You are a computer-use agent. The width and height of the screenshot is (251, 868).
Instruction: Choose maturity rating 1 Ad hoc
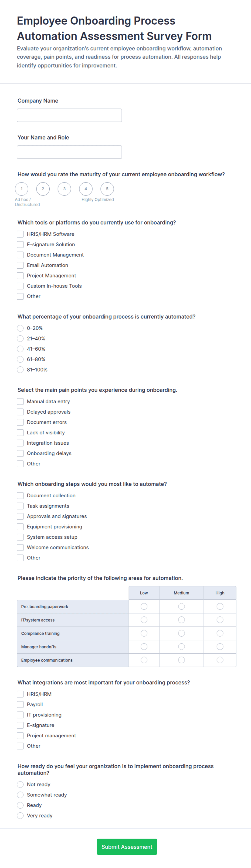[x=22, y=189]
